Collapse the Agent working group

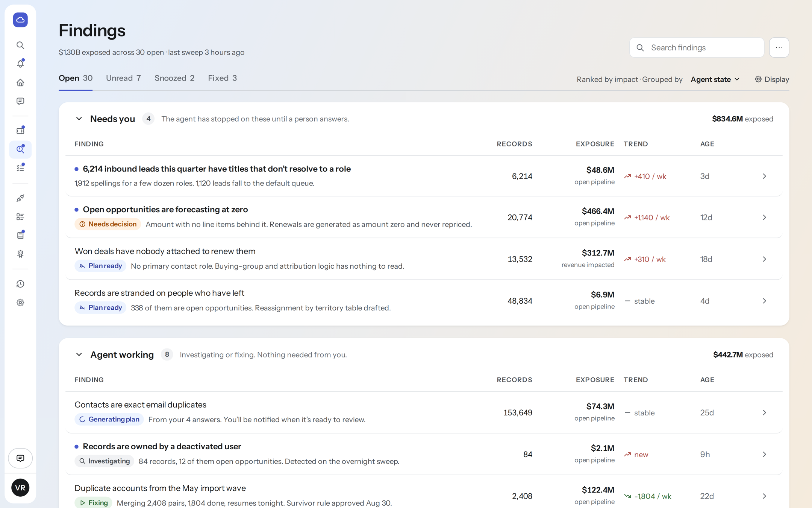pos(79,354)
